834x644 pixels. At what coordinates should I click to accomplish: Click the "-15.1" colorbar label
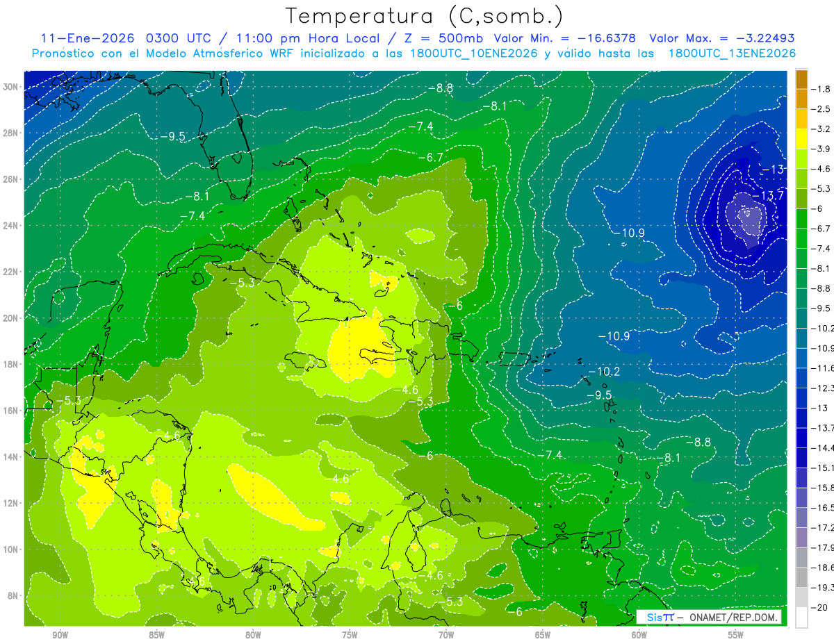(824, 468)
